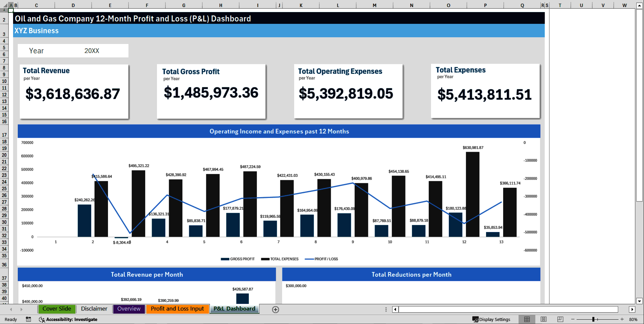Open the Profit and Loss Input sheet
The width and height of the screenshot is (644, 324).
(177, 309)
